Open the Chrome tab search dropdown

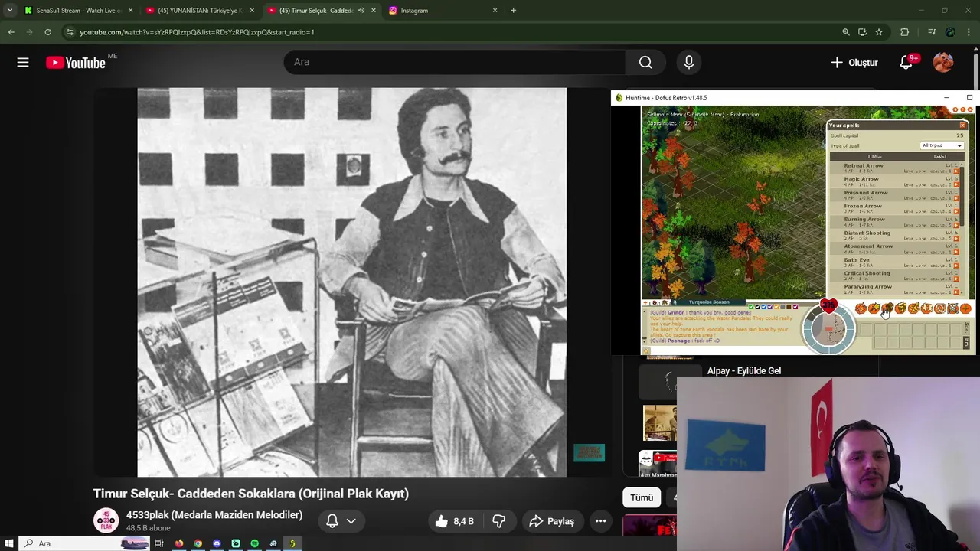pos(9,11)
